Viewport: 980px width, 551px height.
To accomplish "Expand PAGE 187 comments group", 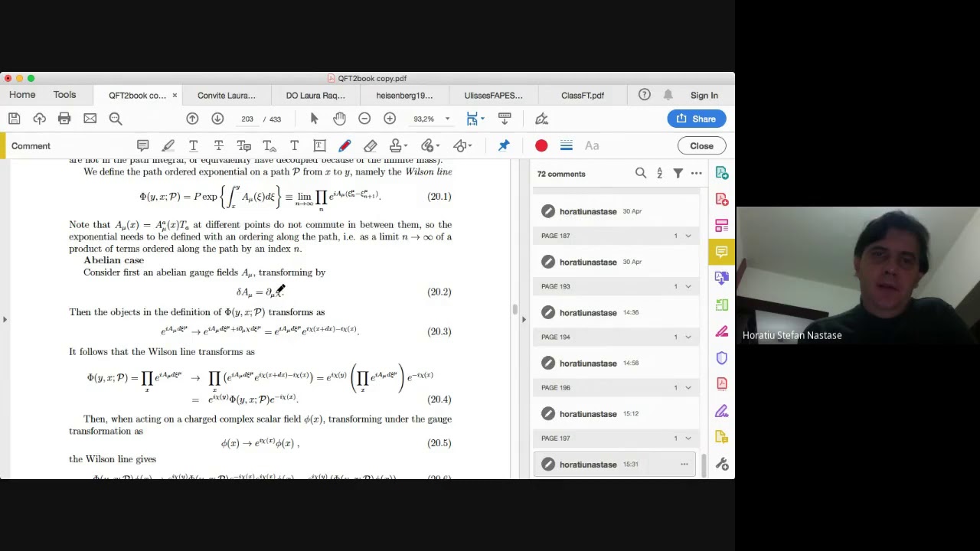I will 688,236.
